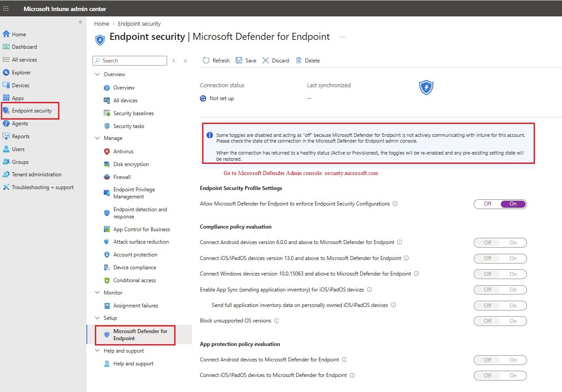The height and width of the screenshot is (392, 562).
Task: Open Conditional access menu item
Action: tap(135, 280)
